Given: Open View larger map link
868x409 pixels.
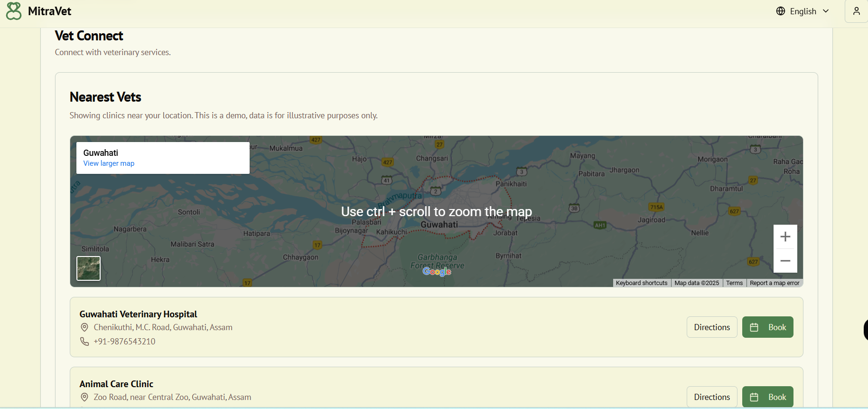Looking at the screenshot, I should (x=109, y=163).
